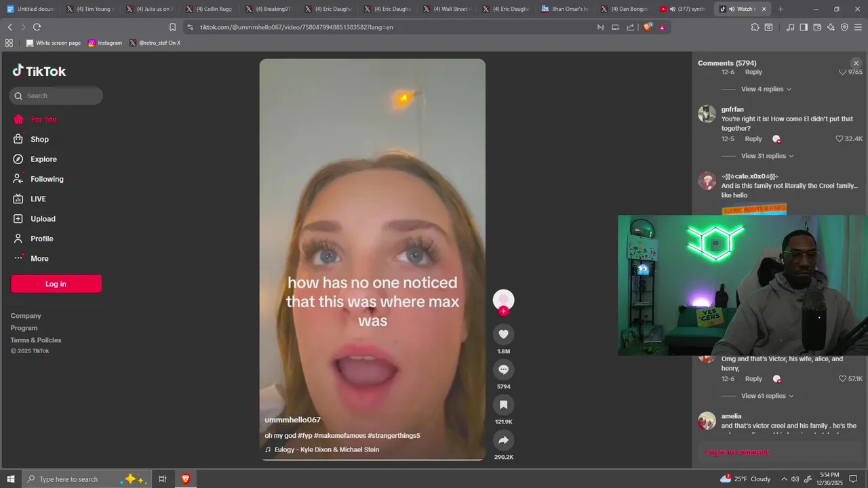Expand View 31 replies
This screenshot has width=868, height=488.
point(768,156)
